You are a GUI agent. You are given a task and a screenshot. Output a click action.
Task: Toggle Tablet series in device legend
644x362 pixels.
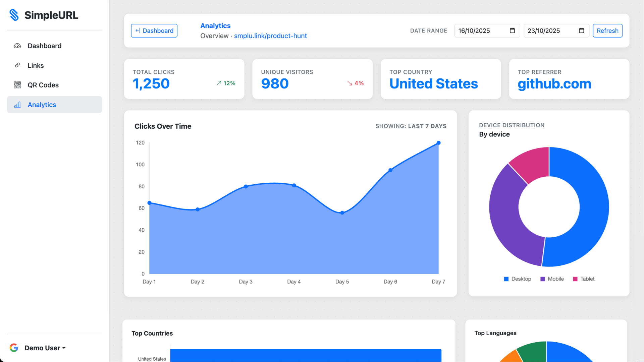584,279
